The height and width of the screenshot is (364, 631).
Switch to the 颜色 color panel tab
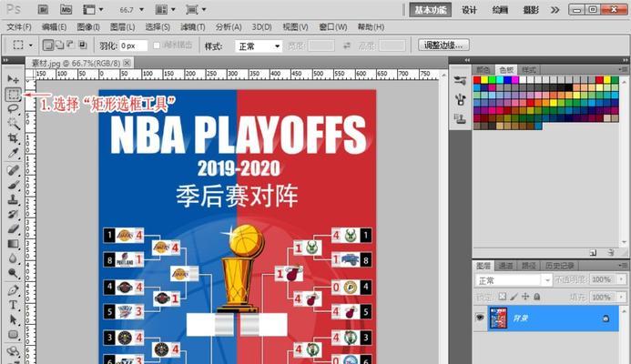(483, 69)
